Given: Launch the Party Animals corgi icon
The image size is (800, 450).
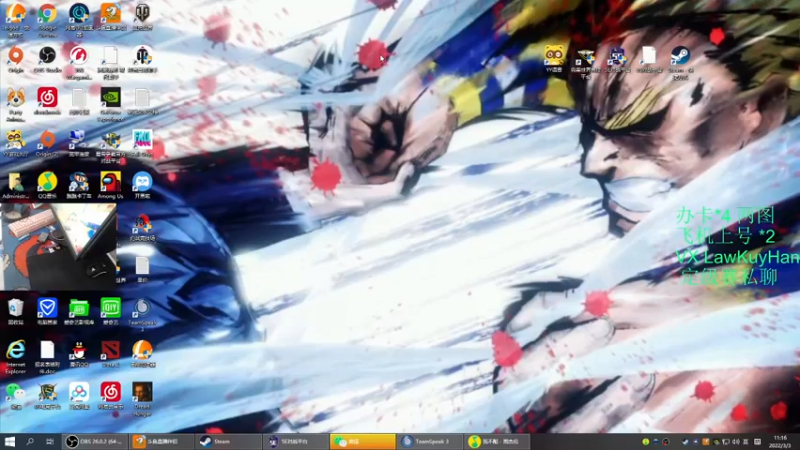Looking at the screenshot, I should point(16,104).
